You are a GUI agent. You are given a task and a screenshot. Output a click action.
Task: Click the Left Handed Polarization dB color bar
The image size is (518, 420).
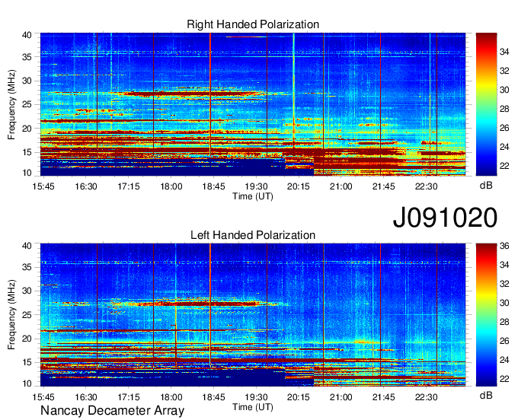coord(486,315)
